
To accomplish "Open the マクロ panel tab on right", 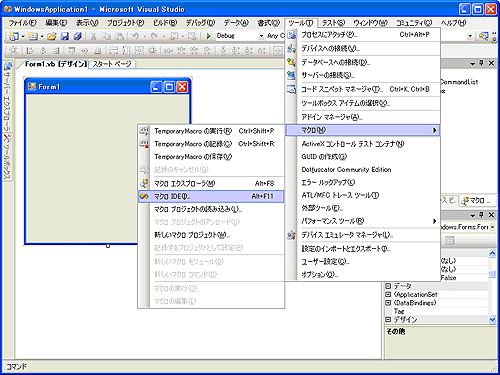I will [x=476, y=201].
